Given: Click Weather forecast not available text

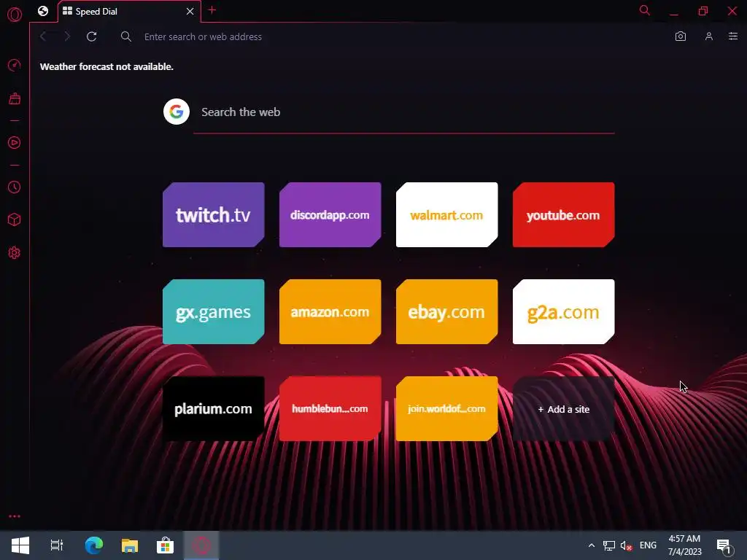Looking at the screenshot, I should point(107,66).
